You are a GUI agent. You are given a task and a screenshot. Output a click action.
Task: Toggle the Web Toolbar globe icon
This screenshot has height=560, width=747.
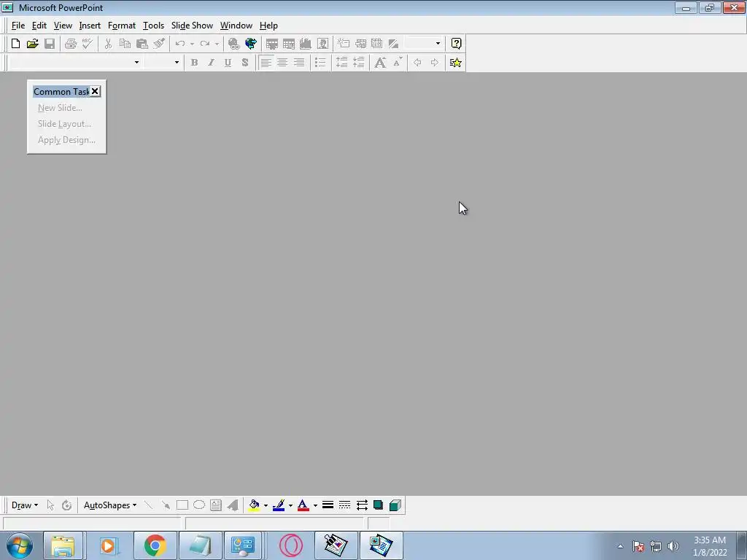(251, 44)
